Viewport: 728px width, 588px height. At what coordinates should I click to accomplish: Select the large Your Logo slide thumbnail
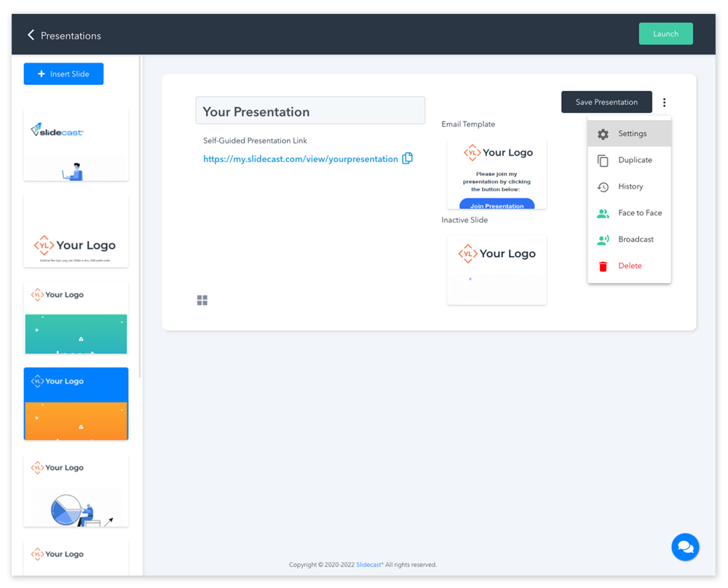click(76, 231)
